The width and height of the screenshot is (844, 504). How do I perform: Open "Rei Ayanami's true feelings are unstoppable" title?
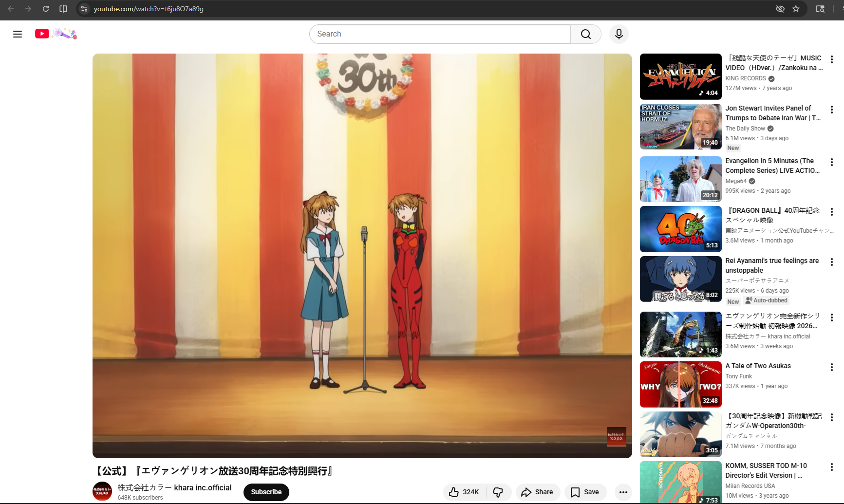click(x=772, y=265)
